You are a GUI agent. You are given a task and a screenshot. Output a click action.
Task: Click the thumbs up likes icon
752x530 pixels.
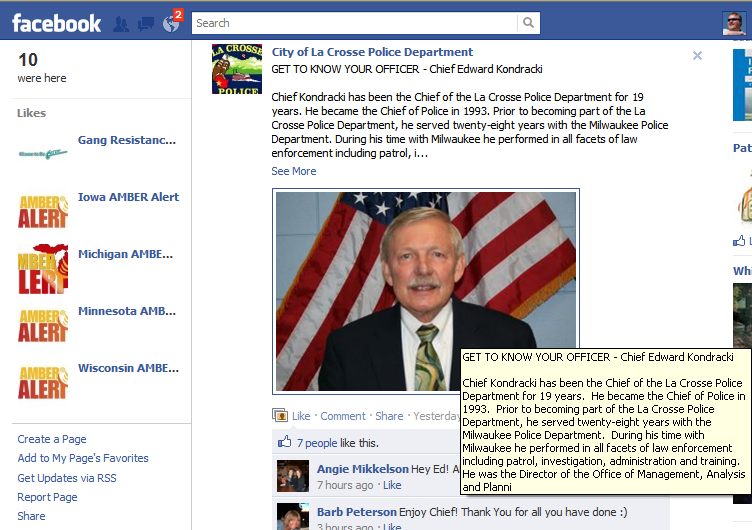(x=284, y=442)
